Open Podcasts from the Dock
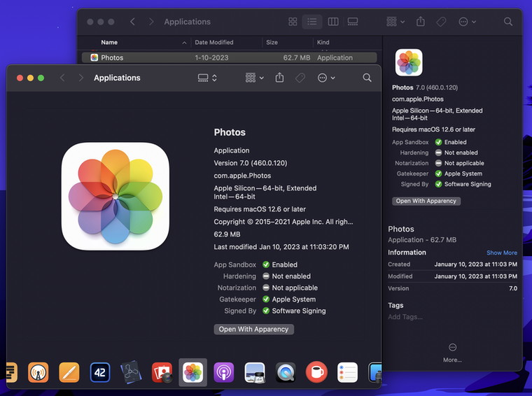532x396 pixels. pos(223,372)
